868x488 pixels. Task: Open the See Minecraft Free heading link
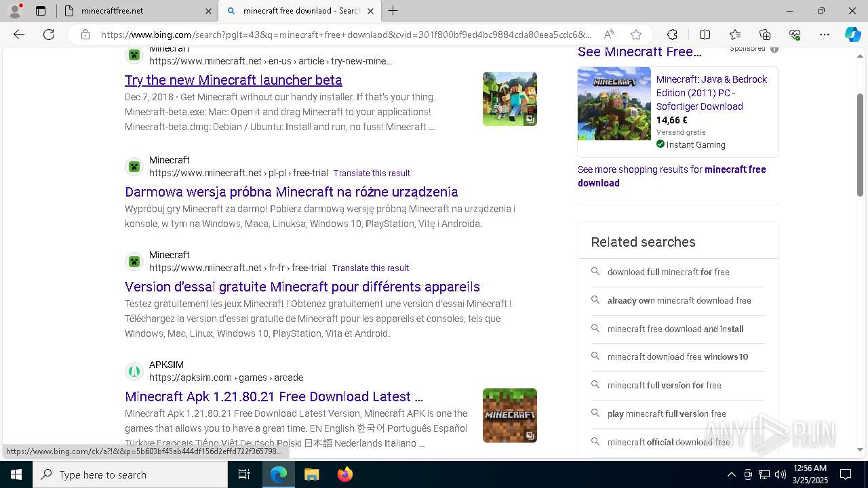click(639, 52)
